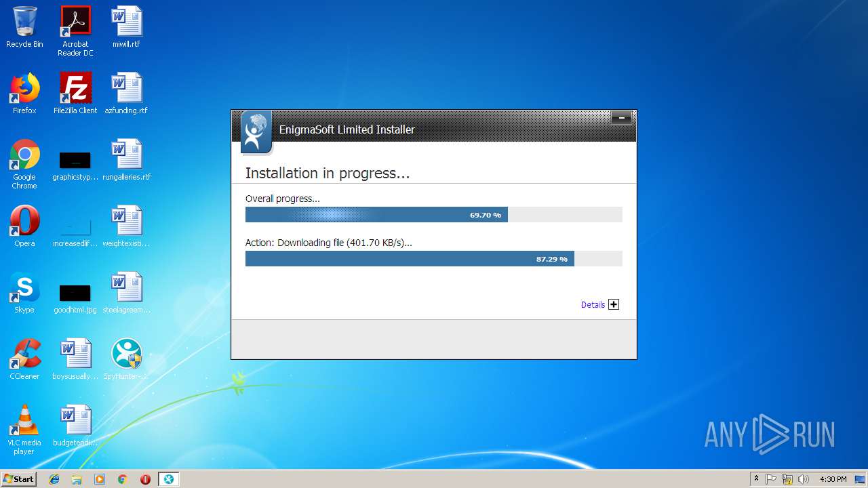Image resolution: width=868 pixels, height=488 pixels.
Task: Open the Recycle Bin desktop icon
Action: tap(24, 27)
